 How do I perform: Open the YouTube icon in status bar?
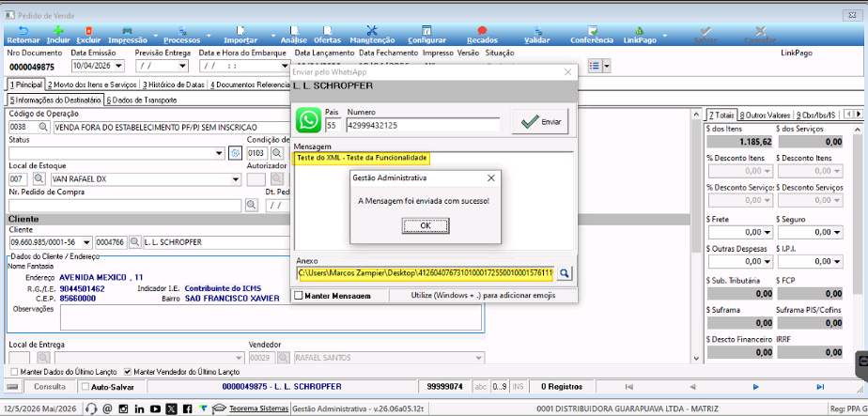(156, 408)
